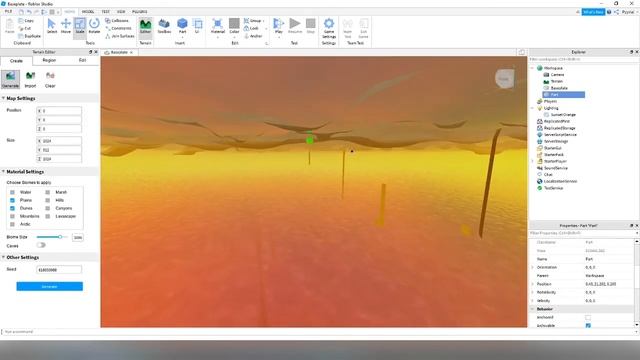
Task: Open the Edit tab in Terrain Editor
Action: click(82, 60)
